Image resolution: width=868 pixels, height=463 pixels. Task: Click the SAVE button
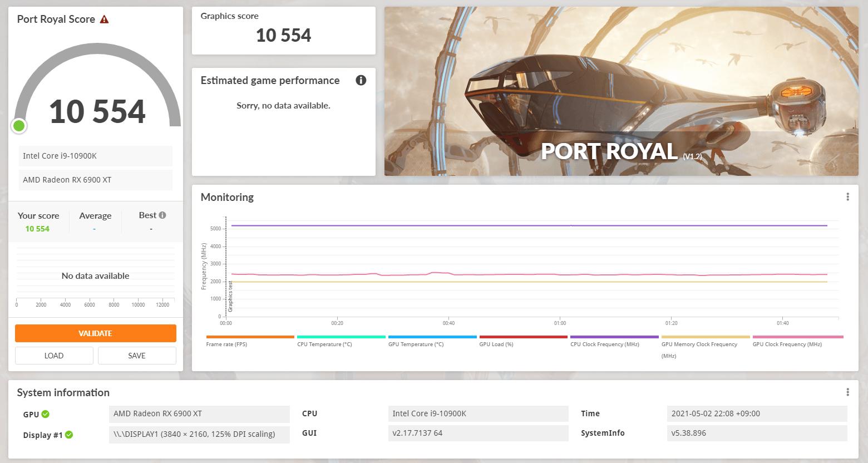(x=137, y=356)
